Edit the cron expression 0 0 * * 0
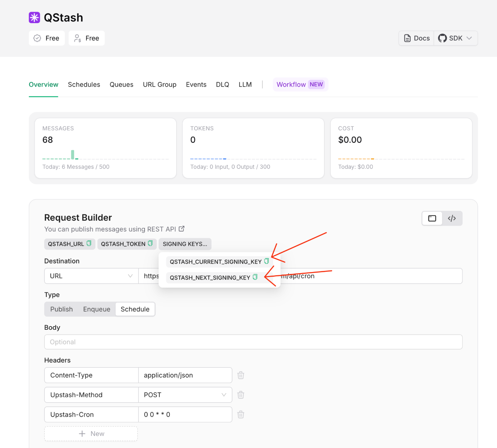The image size is (497, 448). click(x=185, y=414)
